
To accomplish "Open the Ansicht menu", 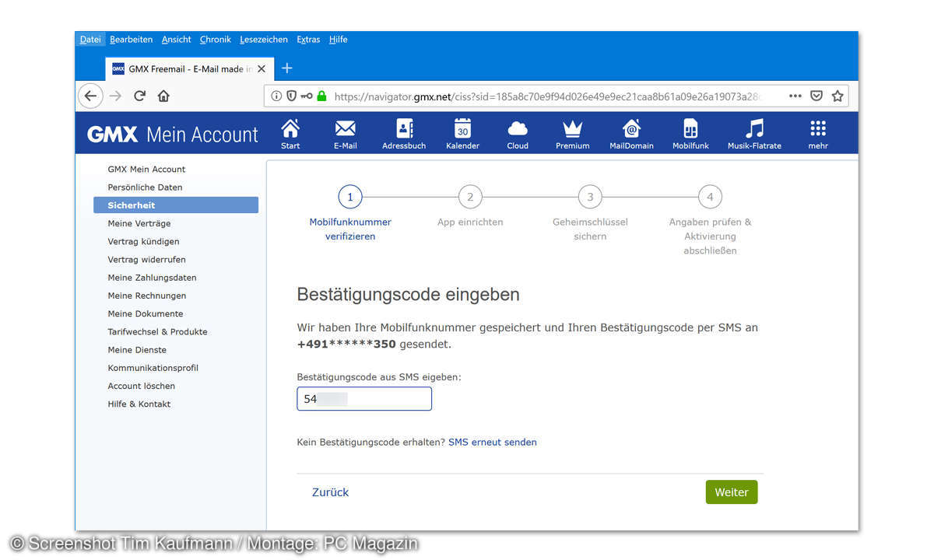I will (x=177, y=40).
